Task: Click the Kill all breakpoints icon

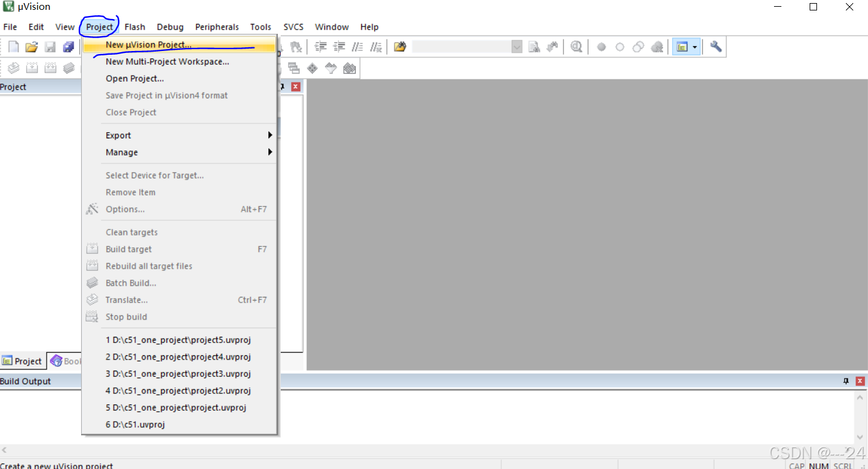Action: [x=657, y=47]
